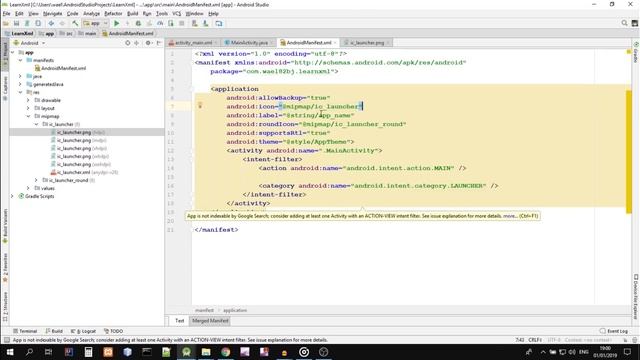Screen dimensions: 640x360
Task: Open the TODO tool window
Action: [x=113, y=331]
